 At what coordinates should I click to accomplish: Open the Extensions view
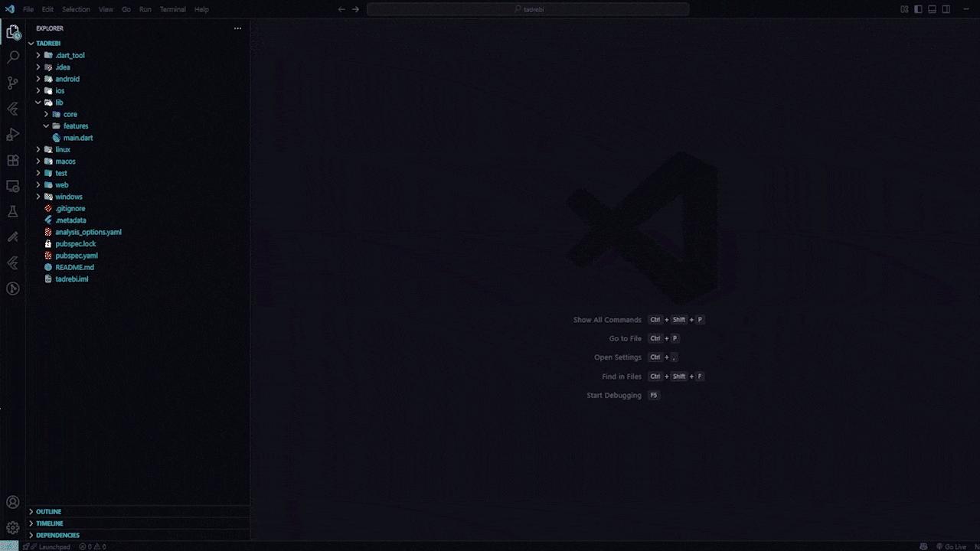[x=13, y=161]
